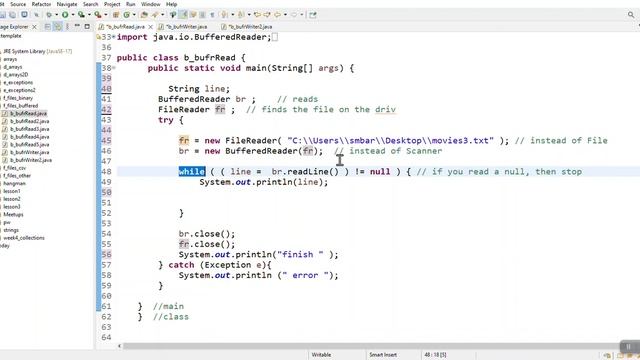Viewport: 640px width, 360px height.
Task: Select Meetups package in tree
Action: point(13,214)
